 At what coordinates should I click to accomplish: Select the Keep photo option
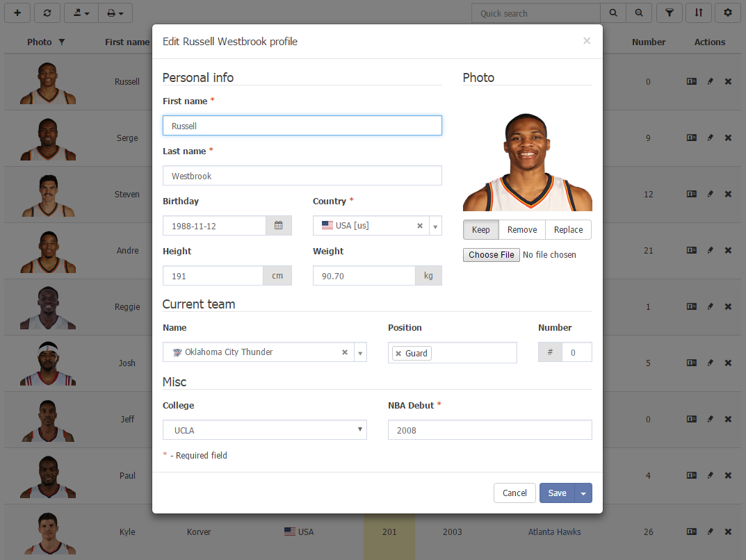point(480,230)
